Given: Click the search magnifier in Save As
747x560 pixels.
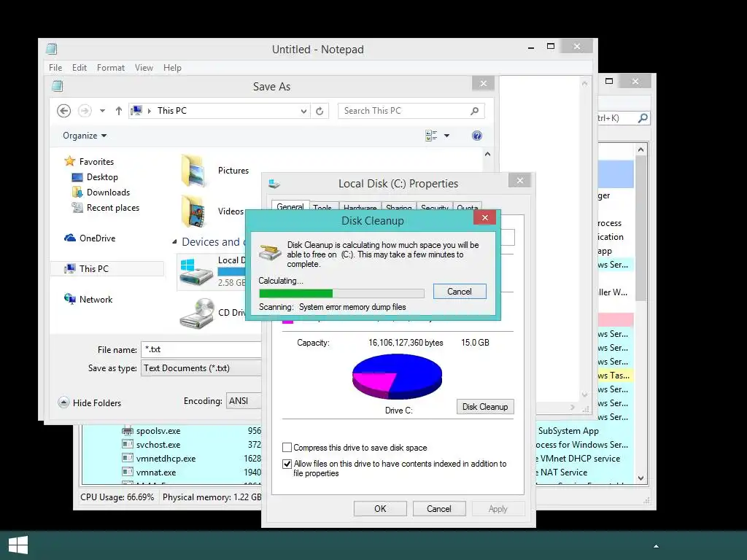Looking at the screenshot, I should tap(474, 111).
